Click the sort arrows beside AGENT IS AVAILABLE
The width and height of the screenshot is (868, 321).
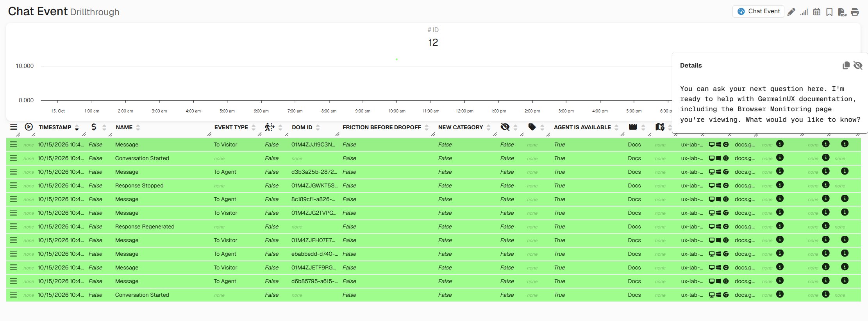[616, 127]
